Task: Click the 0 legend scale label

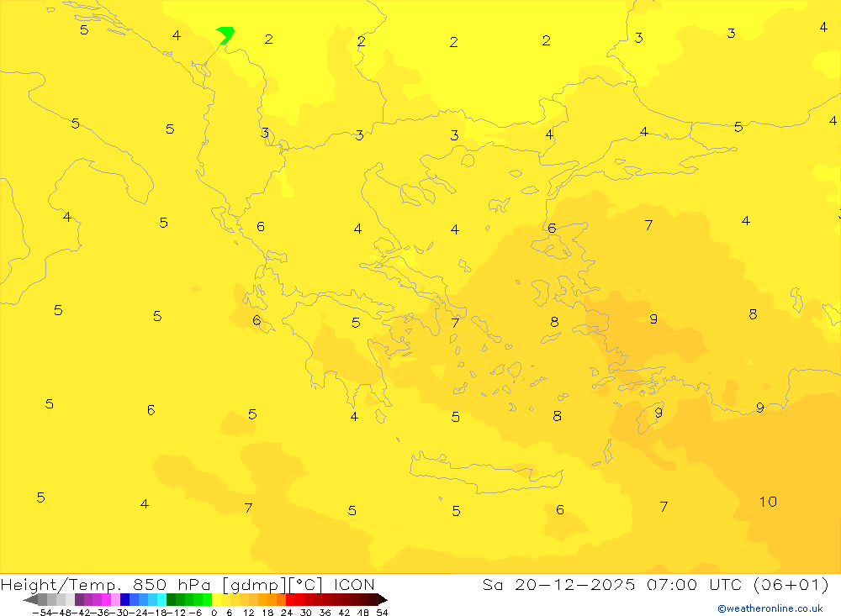Action: tap(214, 613)
